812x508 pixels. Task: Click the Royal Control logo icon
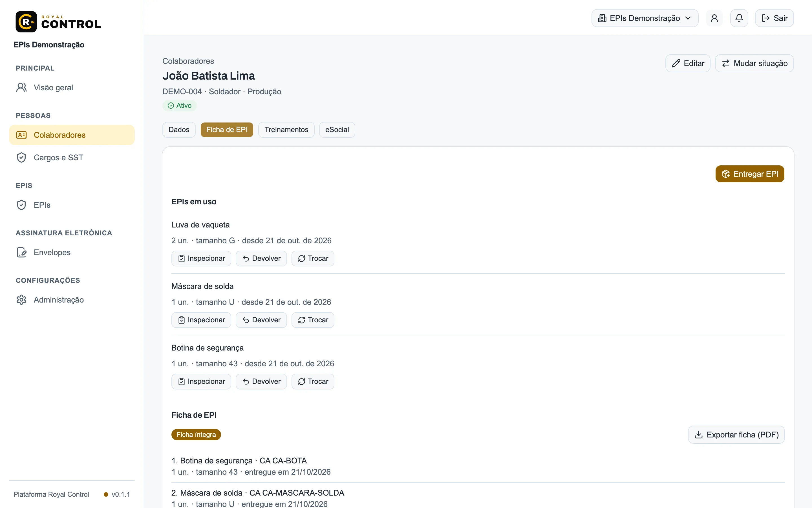(x=26, y=22)
